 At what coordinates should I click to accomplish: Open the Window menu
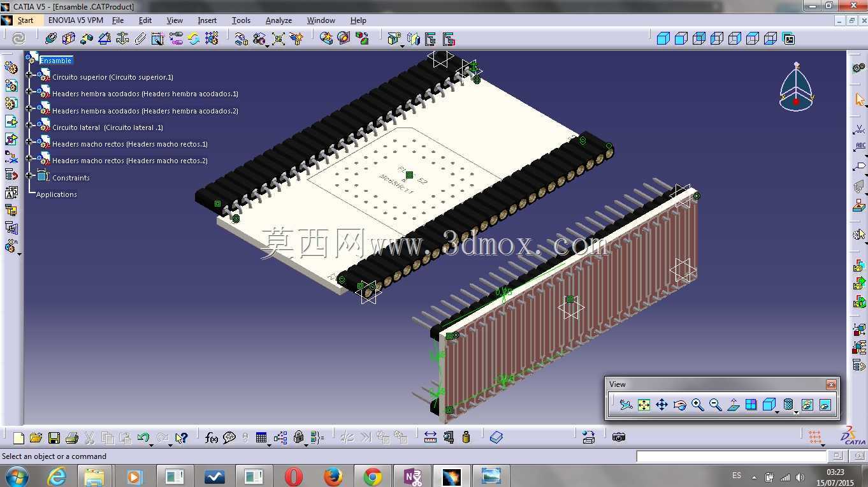tap(321, 20)
